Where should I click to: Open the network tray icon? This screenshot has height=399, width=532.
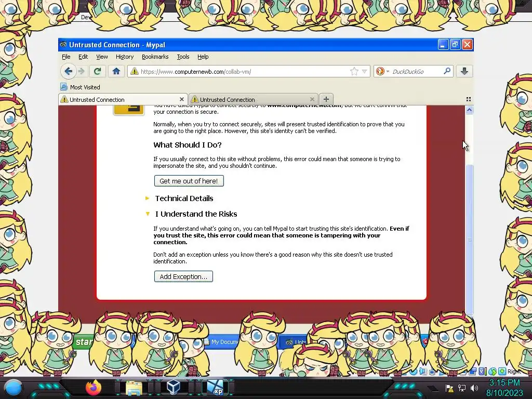coord(462,388)
